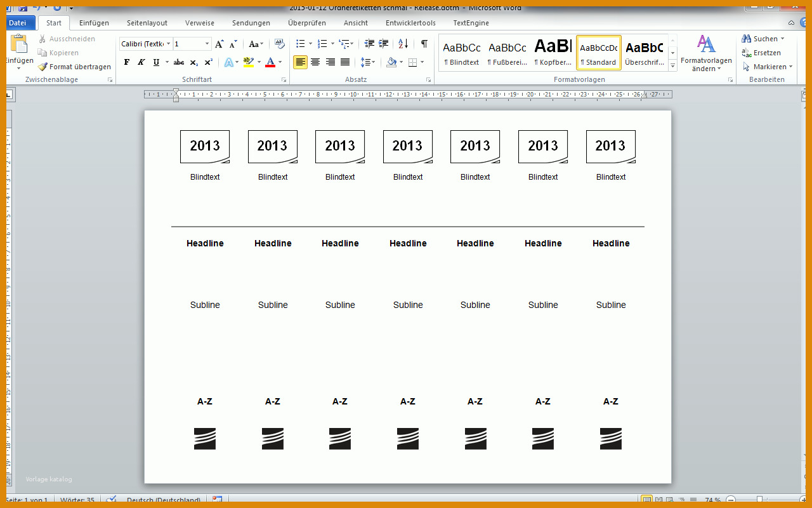This screenshot has height=508, width=812.
Task: Apply the Kopfbereich style
Action: tap(553, 53)
